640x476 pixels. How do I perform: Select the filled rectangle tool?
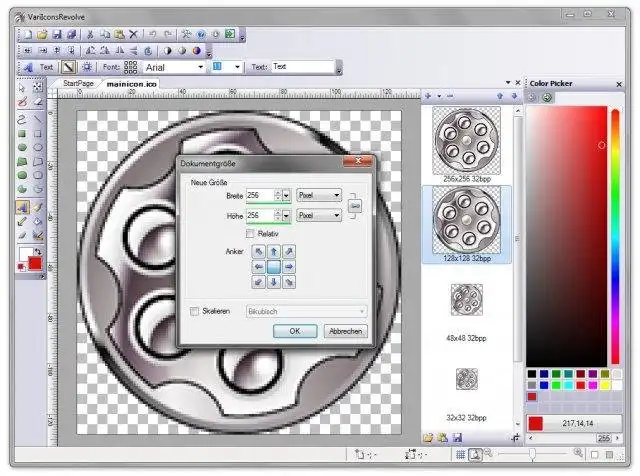click(22, 133)
